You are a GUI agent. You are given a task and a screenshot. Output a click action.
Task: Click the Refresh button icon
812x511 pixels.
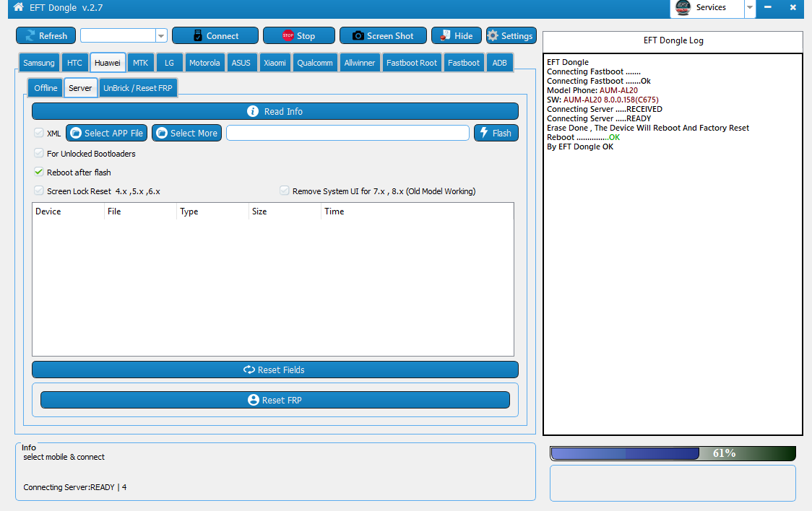pyautogui.click(x=30, y=35)
